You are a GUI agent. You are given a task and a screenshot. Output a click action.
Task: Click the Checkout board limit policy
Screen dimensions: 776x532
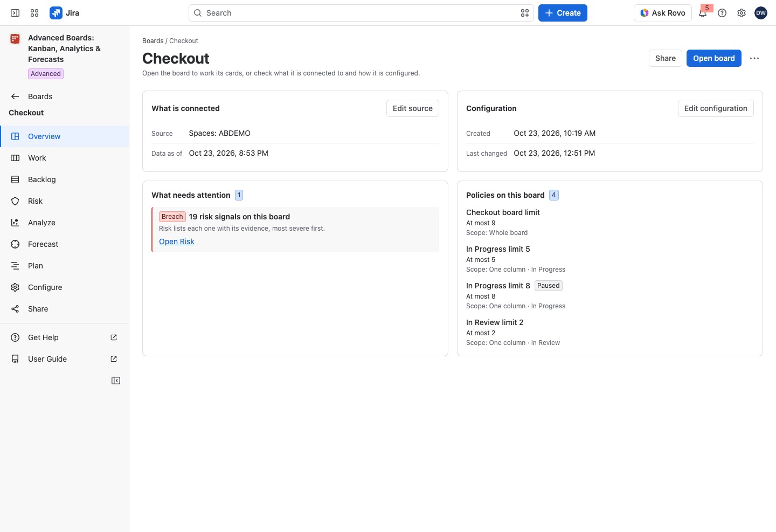(503, 212)
